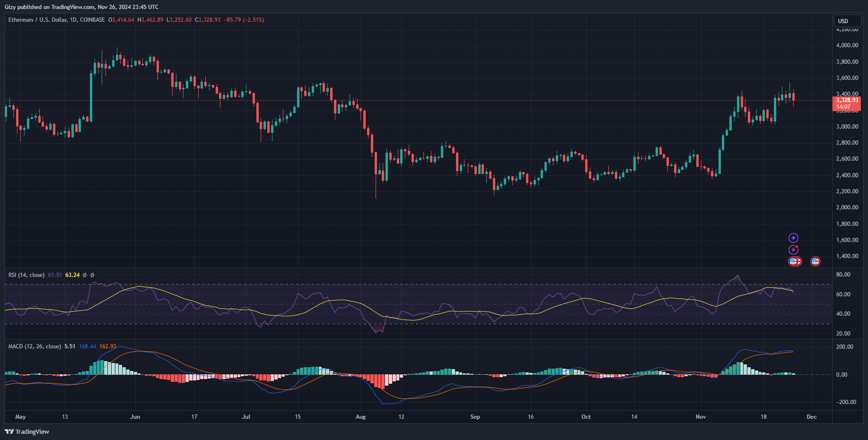868x440 pixels.
Task: Click the lightning bolt news marker icon
Action: pyautogui.click(x=793, y=250)
